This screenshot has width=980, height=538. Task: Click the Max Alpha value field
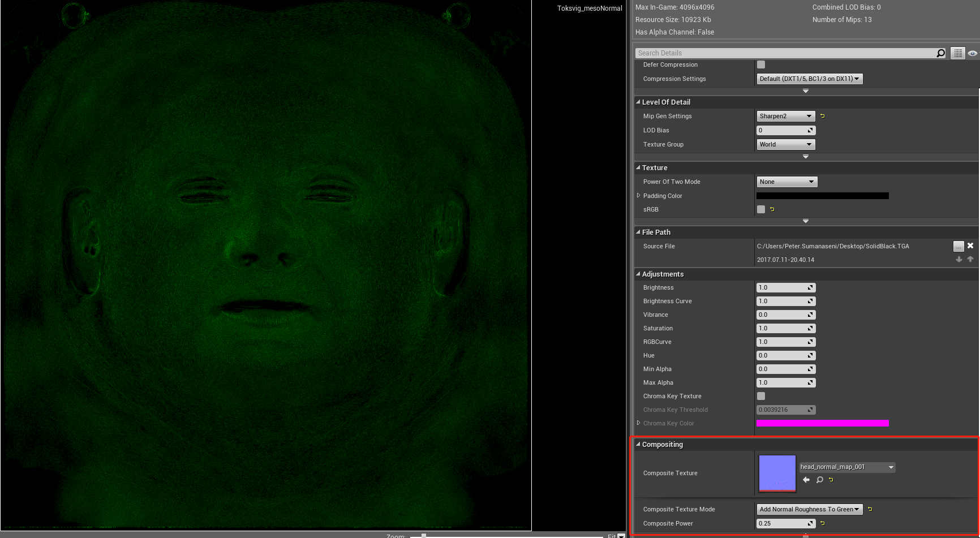coord(786,382)
